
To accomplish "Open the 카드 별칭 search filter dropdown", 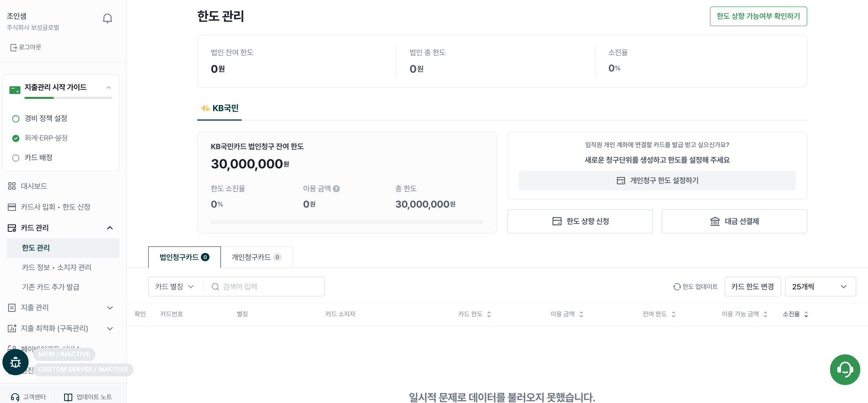I will pos(175,287).
